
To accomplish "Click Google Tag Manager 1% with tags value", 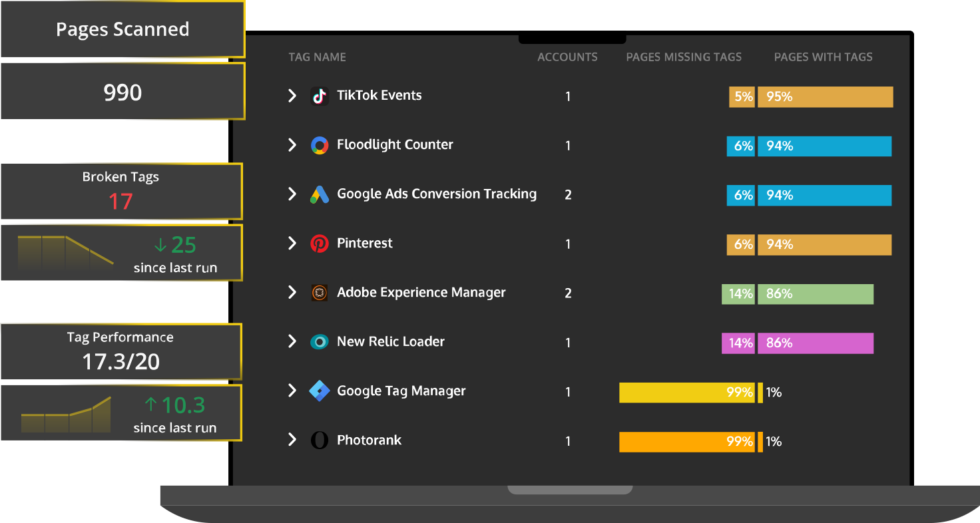I will (x=774, y=393).
